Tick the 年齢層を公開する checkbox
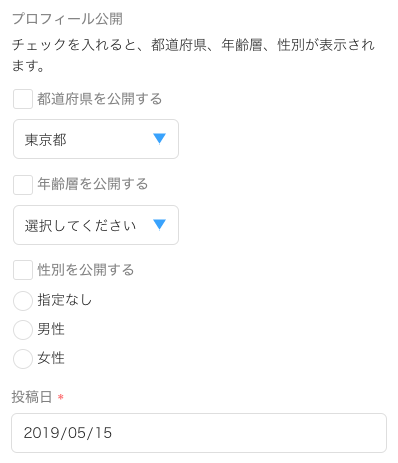This screenshot has height=463, width=398. point(23,185)
